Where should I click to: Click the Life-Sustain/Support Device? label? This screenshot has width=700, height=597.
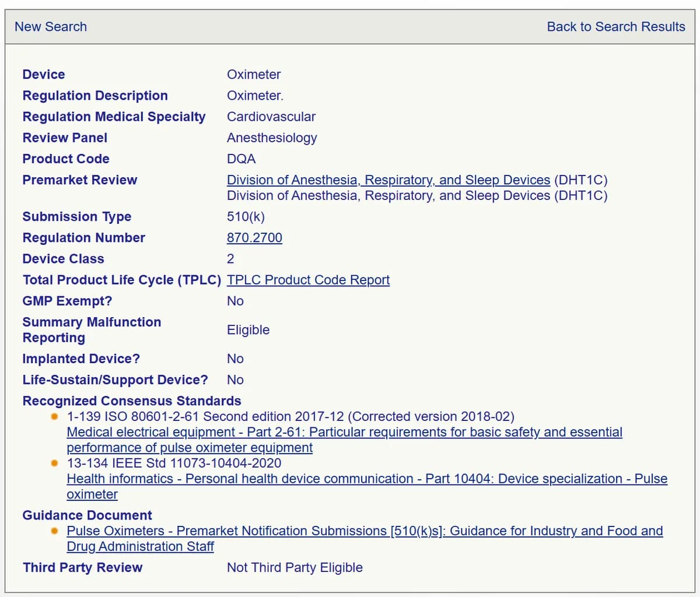point(115,380)
